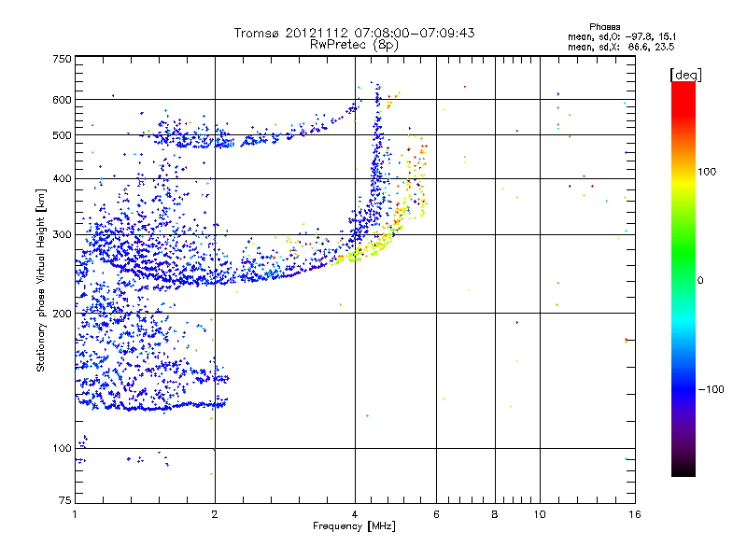Click the x-axis tick label '4'
Viewport: 747px width, 560px height.
(x=355, y=514)
